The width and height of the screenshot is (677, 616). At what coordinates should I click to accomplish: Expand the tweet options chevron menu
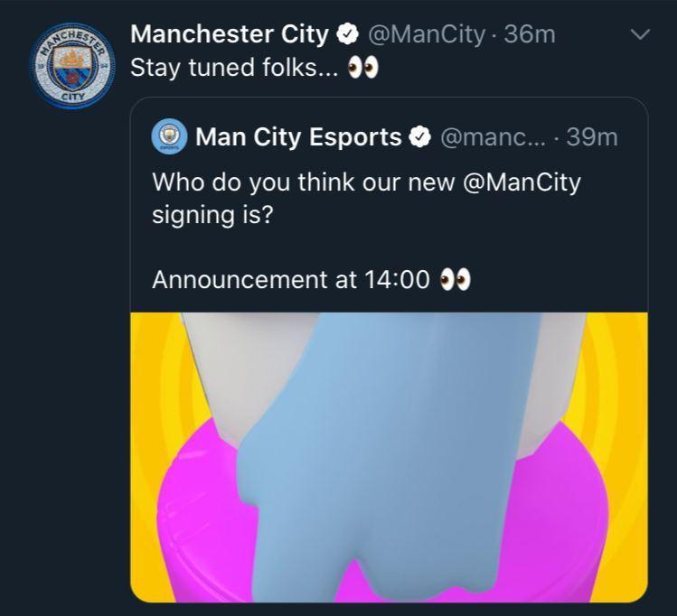(x=639, y=35)
